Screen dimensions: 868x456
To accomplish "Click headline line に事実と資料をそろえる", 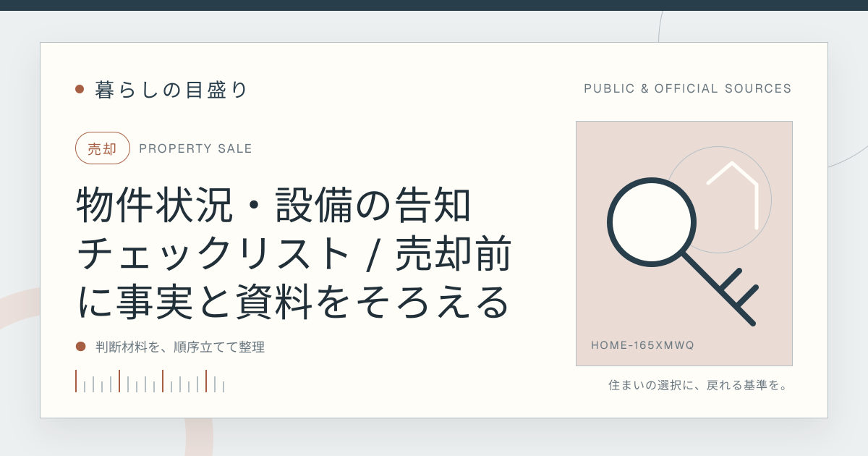I will click(x=294, y=303).
